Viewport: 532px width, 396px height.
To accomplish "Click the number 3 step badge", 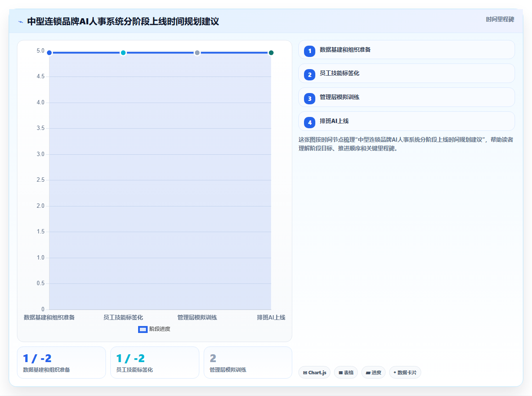I will [x=310, y=98].
